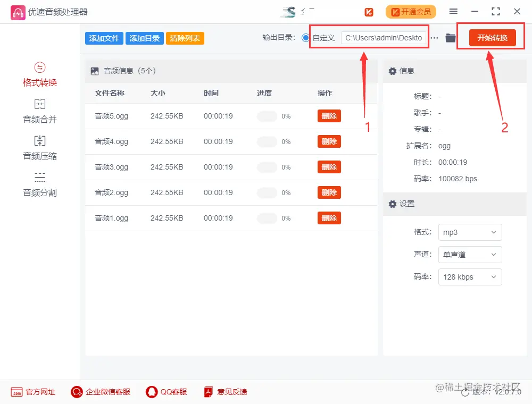Click the 时长 value in info panel
532x404 pixels.
453,162
